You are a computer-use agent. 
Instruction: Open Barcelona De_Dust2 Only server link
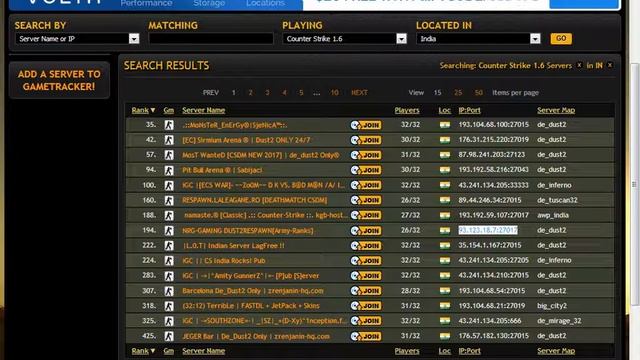coord(253,291)
